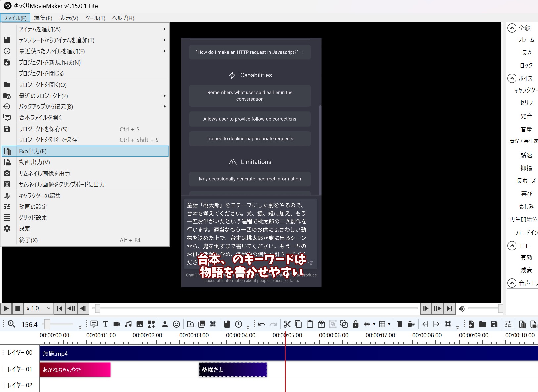The width and height of the screenshot is (538, 392).
Task: Click the Capabilities card about follow-up corrections
Action: pos(249,119)
